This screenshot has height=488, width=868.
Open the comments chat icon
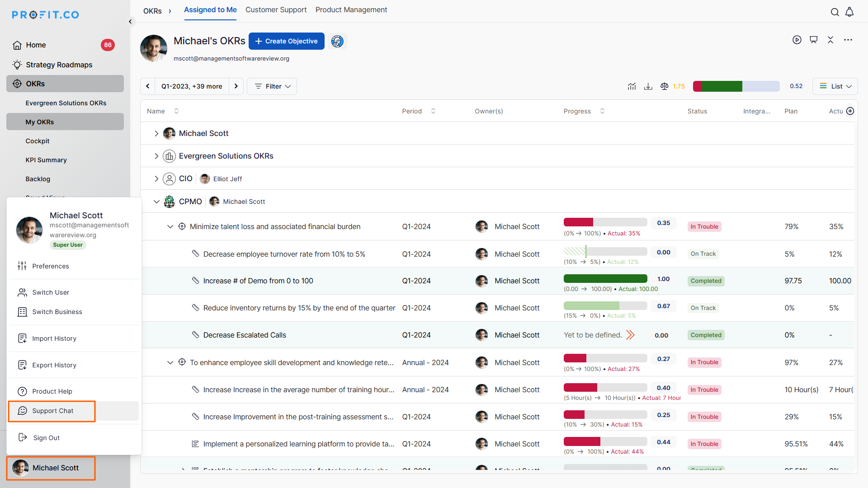(813, 40)
